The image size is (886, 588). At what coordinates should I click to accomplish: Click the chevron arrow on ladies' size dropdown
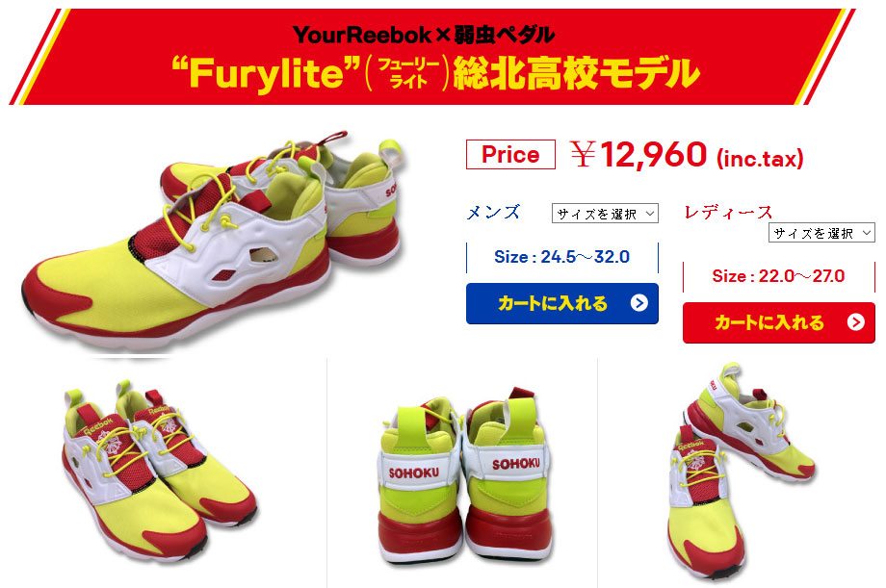(x=866, y=232)
